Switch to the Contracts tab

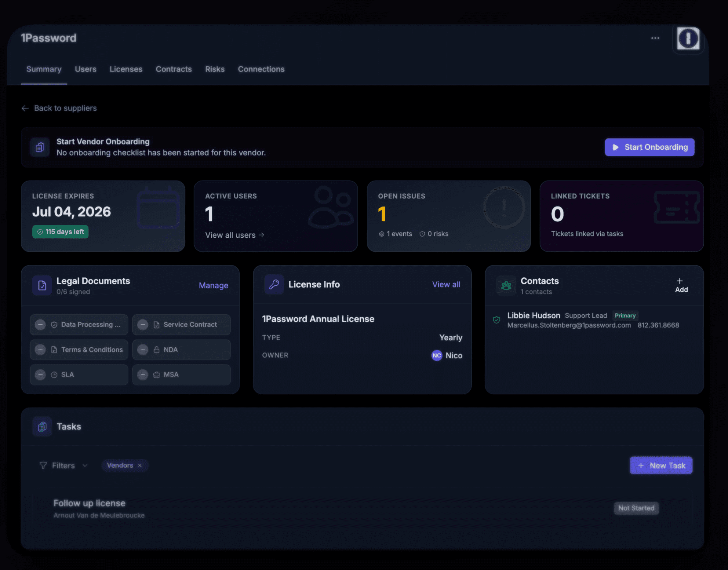pos(173,69)
